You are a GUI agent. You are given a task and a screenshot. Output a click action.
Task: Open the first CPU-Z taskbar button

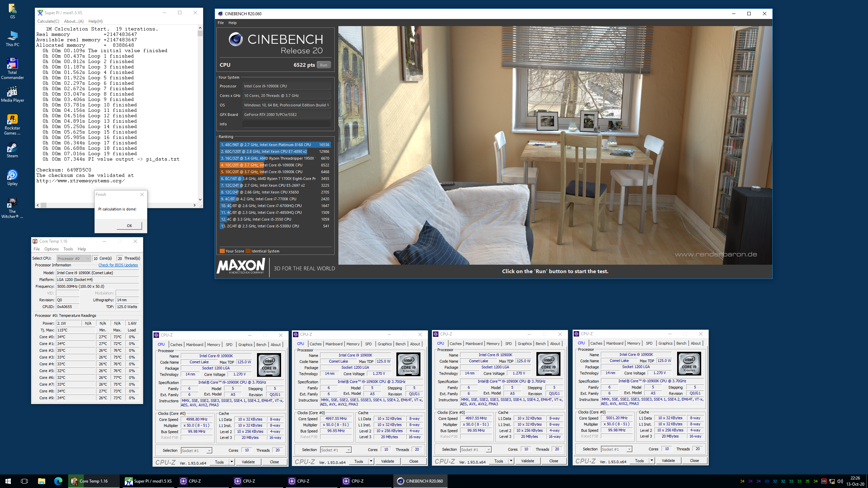tap(203, 481)
